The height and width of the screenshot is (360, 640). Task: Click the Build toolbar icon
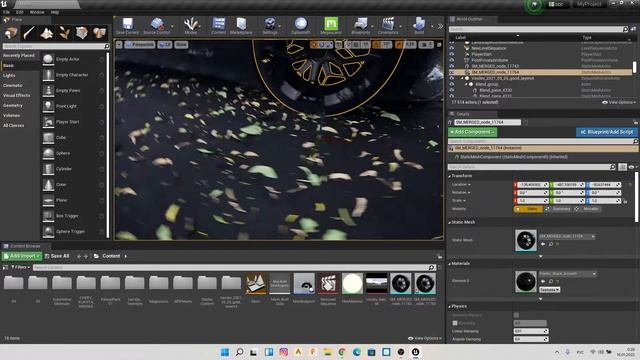419,26
